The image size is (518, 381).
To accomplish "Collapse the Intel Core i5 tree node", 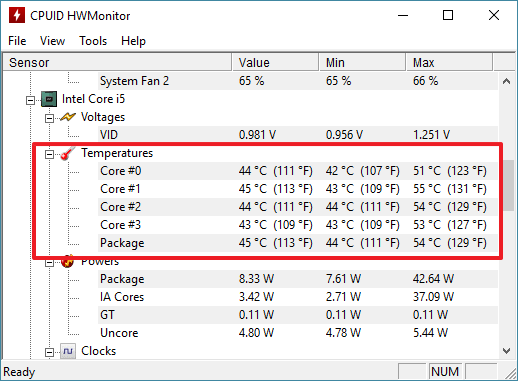I will (30, 100).
